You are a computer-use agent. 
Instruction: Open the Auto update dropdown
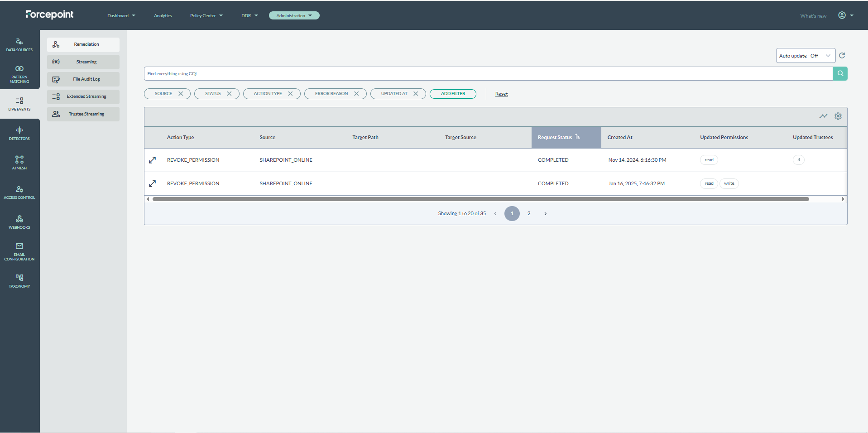pyautogui.click(x=805, y=56)
